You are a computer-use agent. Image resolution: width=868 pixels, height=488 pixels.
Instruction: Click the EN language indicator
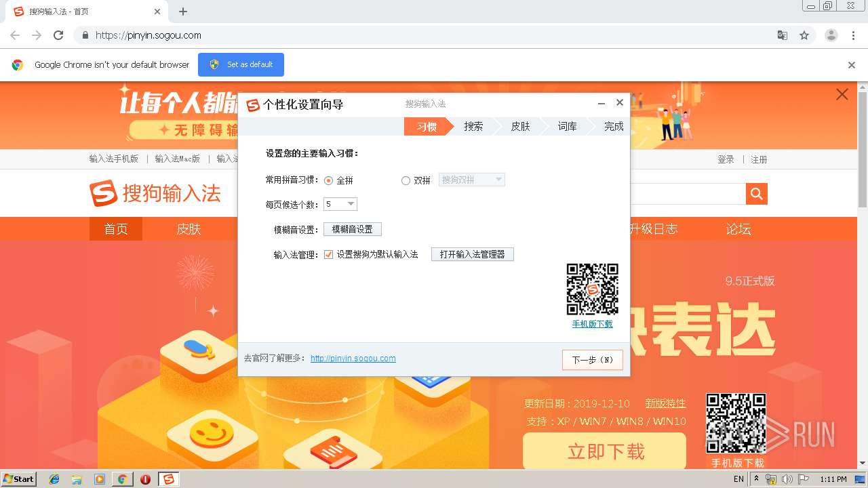click(738, 479)
